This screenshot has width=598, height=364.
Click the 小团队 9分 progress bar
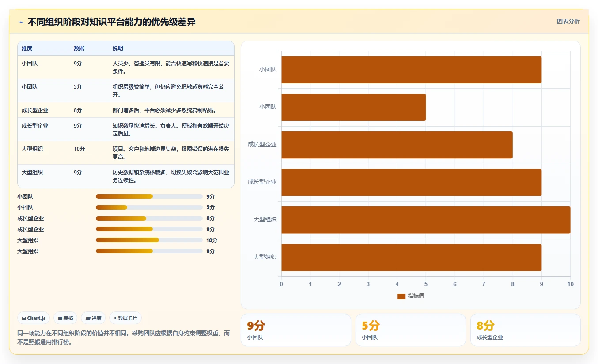point(149,196)
